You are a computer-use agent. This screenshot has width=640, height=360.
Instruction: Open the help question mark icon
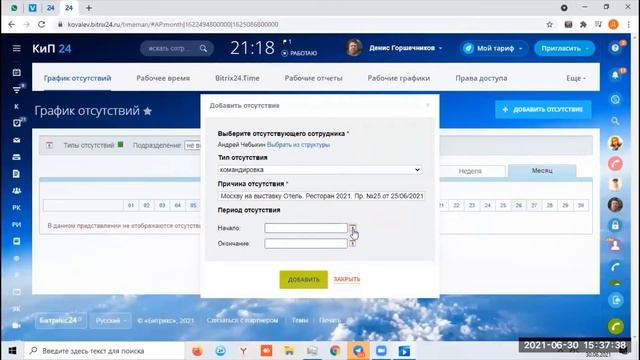click(615, 48)
